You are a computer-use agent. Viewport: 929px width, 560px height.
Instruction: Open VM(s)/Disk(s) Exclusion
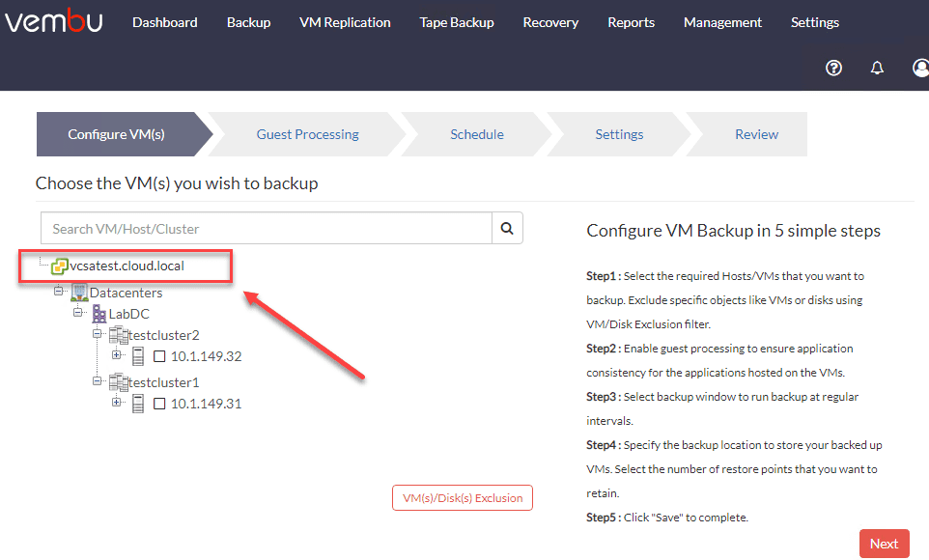pos(462,498)
